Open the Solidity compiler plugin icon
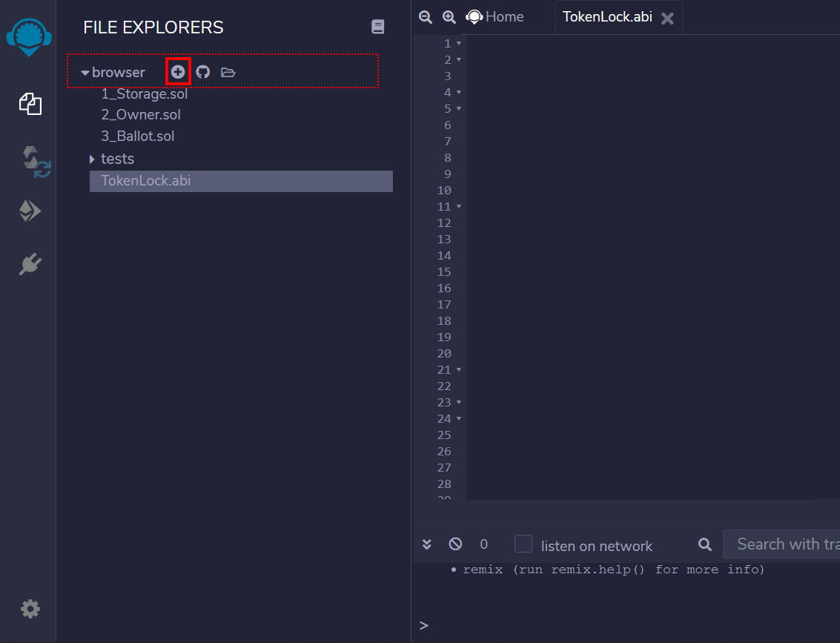Image resolution: width=840 pixels, height=643 pixels. click(x=36, y=161)
